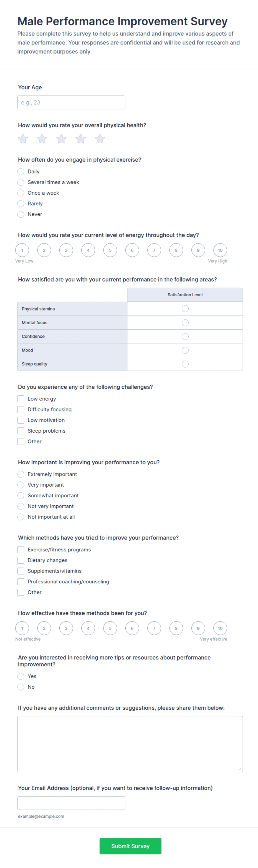258x868 pixels.
Task: Select Daily exercise frequency
Action: (x=21, y=172)
